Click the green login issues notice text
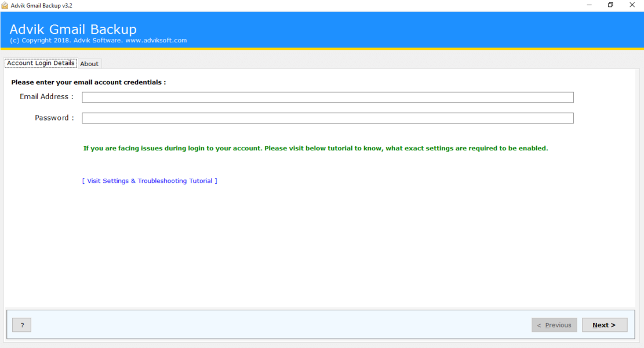This screenshot has width=644, height=348. tap(315, 148)
